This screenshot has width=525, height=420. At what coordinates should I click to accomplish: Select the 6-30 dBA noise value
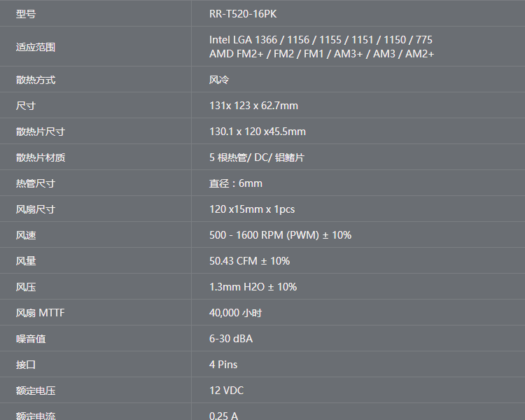tap(231, 339)
